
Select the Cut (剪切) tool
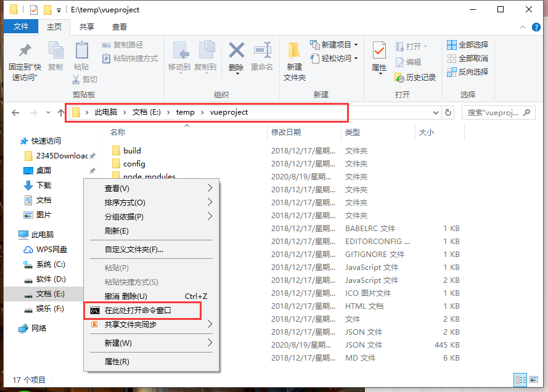(x=85, y=80)
